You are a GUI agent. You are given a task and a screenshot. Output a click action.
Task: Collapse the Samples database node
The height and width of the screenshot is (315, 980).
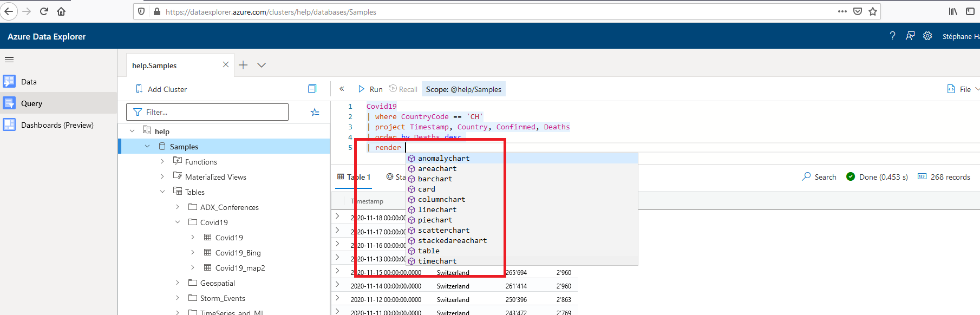(147, 146)
